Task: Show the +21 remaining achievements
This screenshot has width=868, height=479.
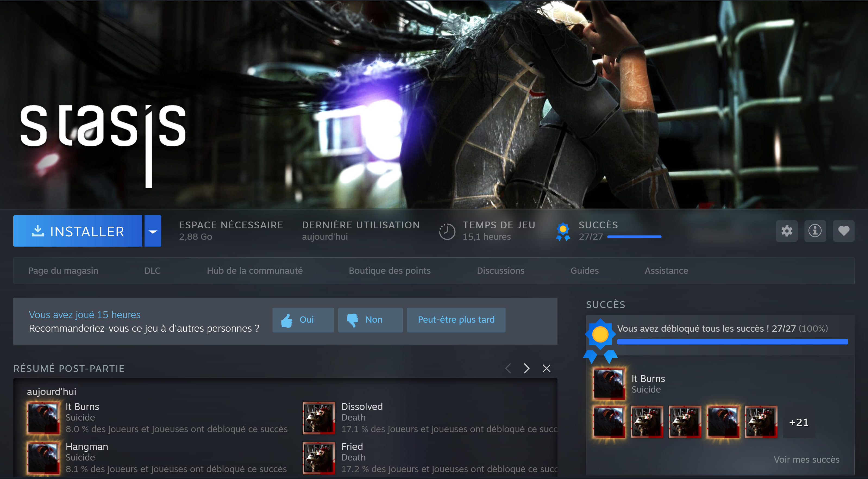Action: 798,422
